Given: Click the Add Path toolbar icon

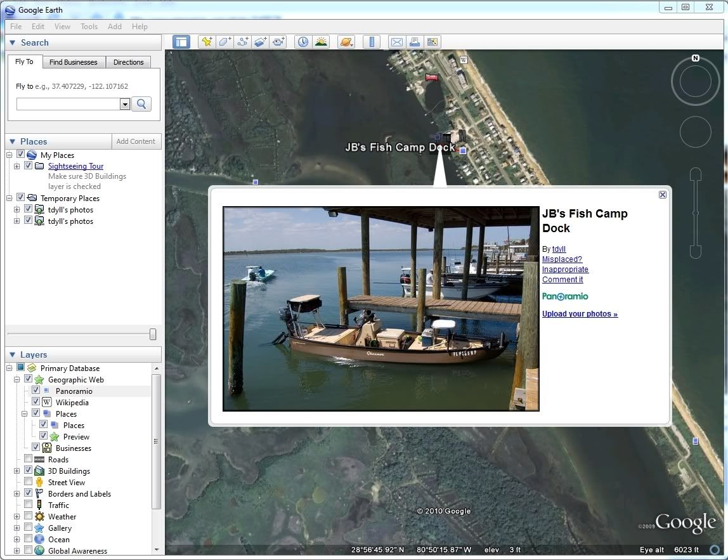Looking at the screenshot, I should point(242,42).
